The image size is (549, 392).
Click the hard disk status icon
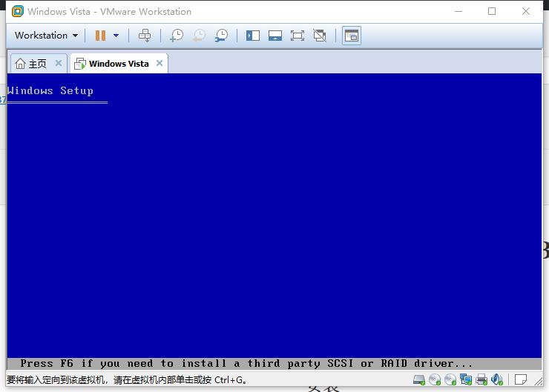pos(418,379)
